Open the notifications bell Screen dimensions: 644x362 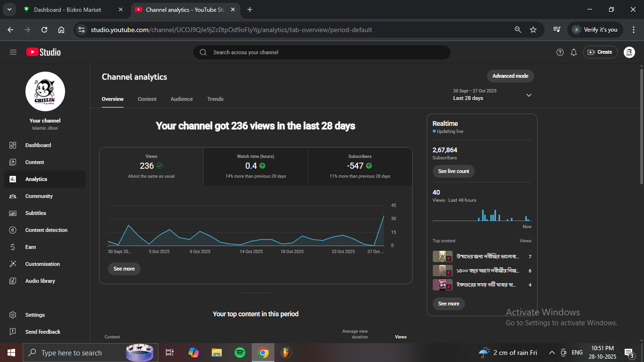574,52
